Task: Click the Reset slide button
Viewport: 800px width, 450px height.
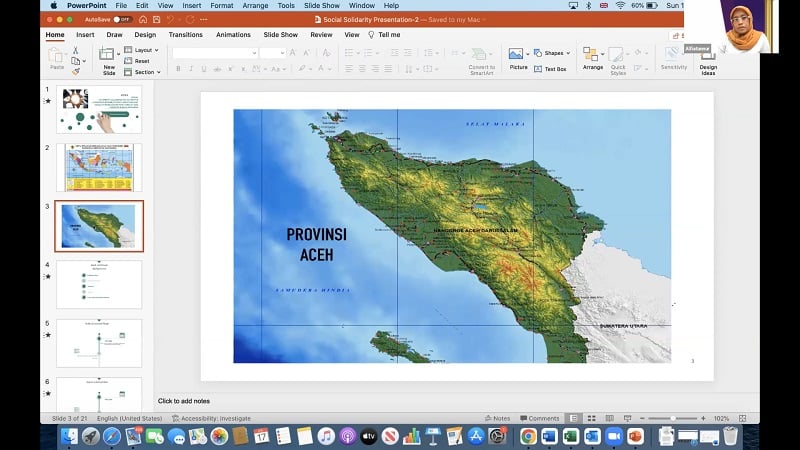Action: (x=142, y=61)
